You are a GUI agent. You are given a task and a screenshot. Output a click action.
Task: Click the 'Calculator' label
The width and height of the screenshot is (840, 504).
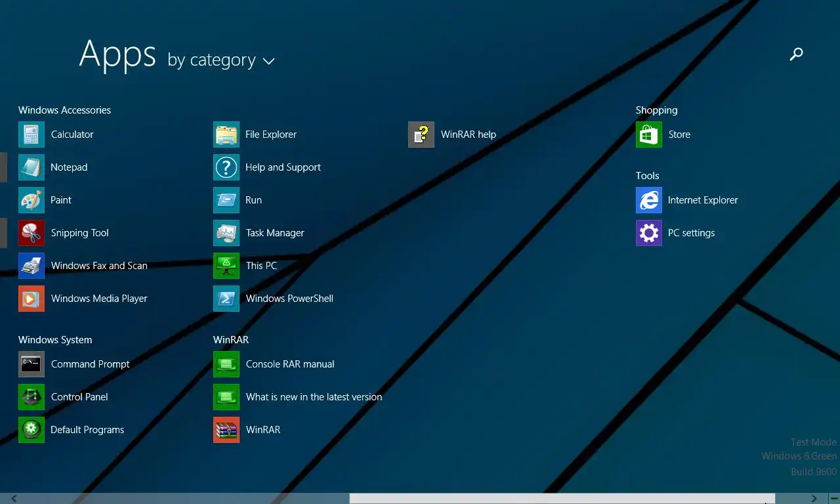coord(72,135)
